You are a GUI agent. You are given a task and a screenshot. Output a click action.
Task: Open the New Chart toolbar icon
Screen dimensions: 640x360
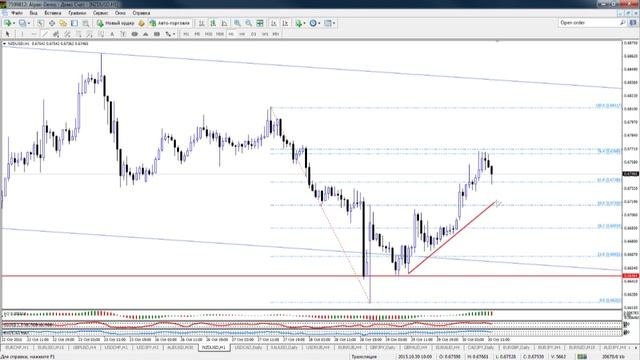click(x=7, y=23)
